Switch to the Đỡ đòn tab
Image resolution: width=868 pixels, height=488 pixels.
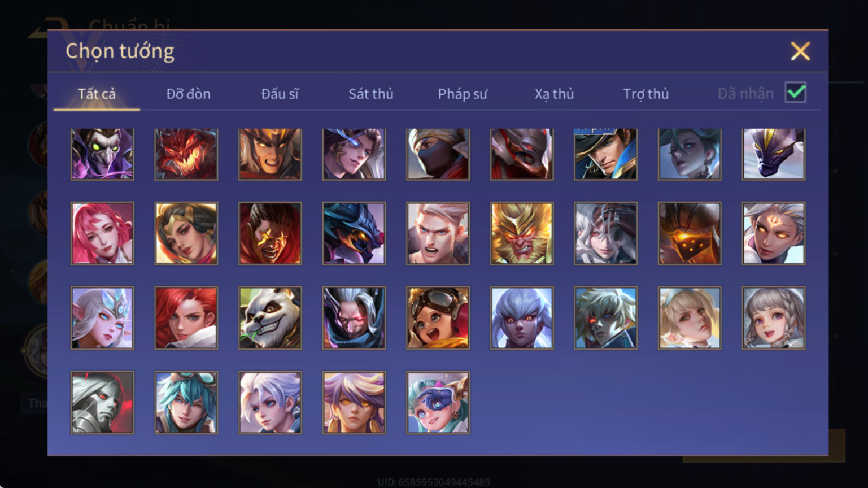188,94
